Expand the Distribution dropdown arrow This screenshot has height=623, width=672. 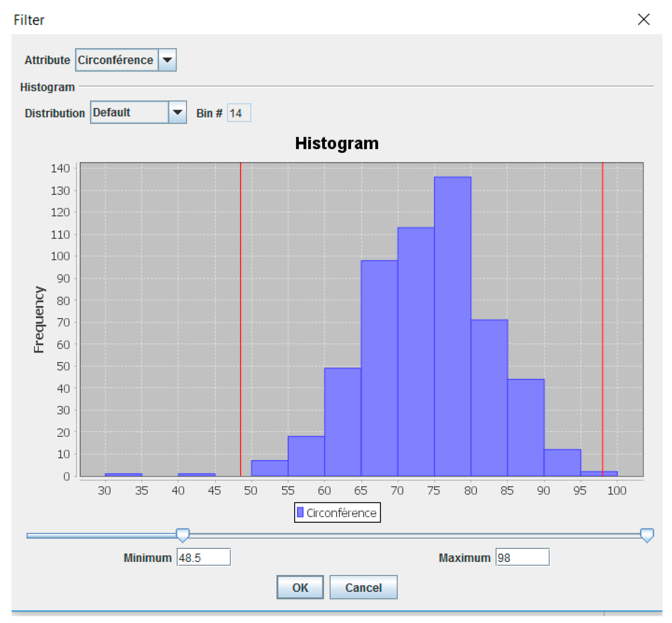click(177, 112)
